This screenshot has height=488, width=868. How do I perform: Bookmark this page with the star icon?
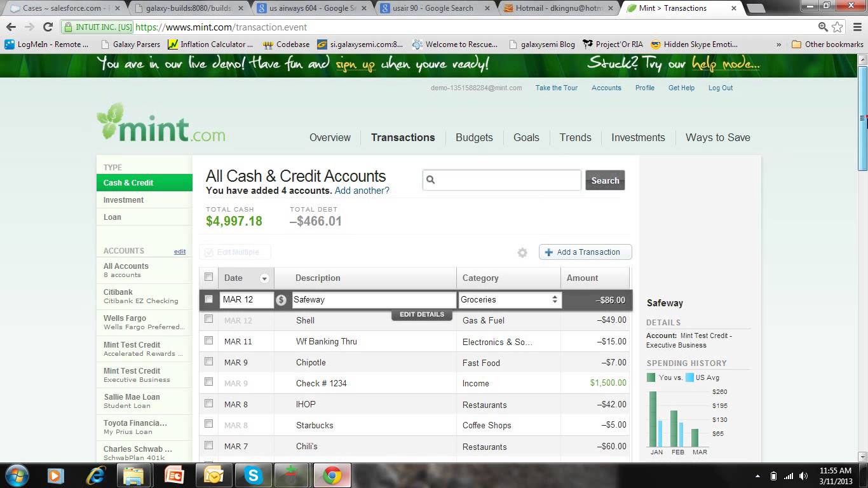(837, 27)
